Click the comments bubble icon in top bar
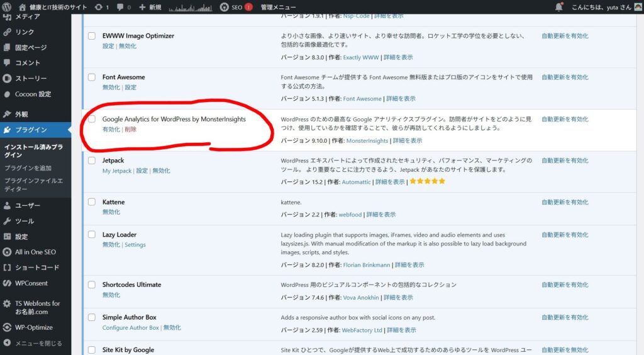This screenshot has height=355, width=644. tap(121, 7)
